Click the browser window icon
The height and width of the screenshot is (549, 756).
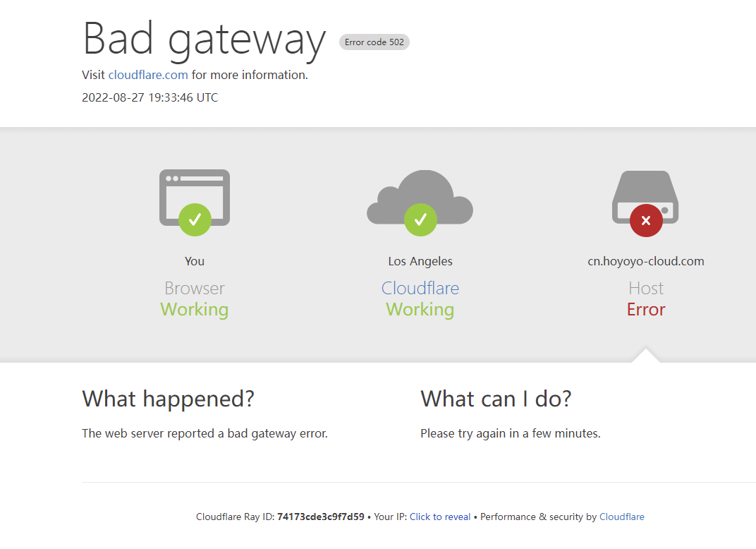195,198
